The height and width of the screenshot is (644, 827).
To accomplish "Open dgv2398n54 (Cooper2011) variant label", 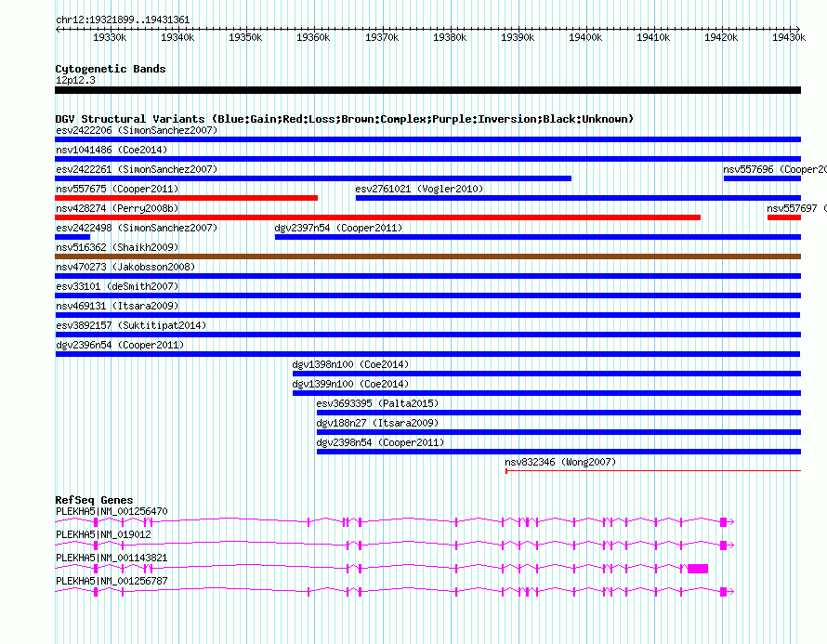I will coord(380,442).
